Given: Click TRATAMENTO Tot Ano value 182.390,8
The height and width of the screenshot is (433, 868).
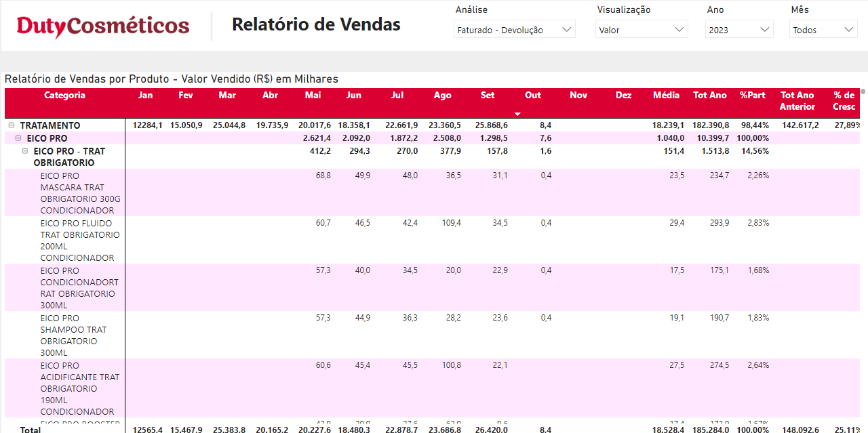Looking at the screenshot, I should (x=711, y=125).
